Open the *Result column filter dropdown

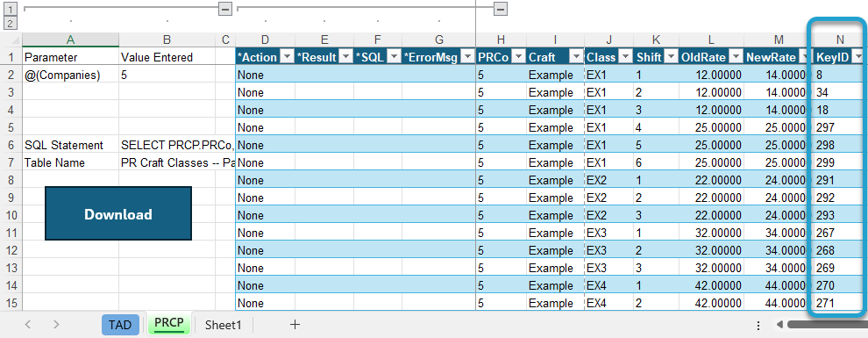click(x=345, y=57)
